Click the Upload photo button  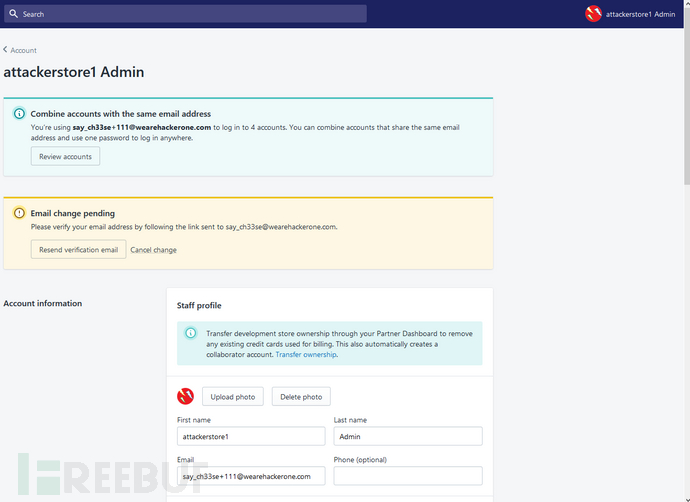click(233, 396)
